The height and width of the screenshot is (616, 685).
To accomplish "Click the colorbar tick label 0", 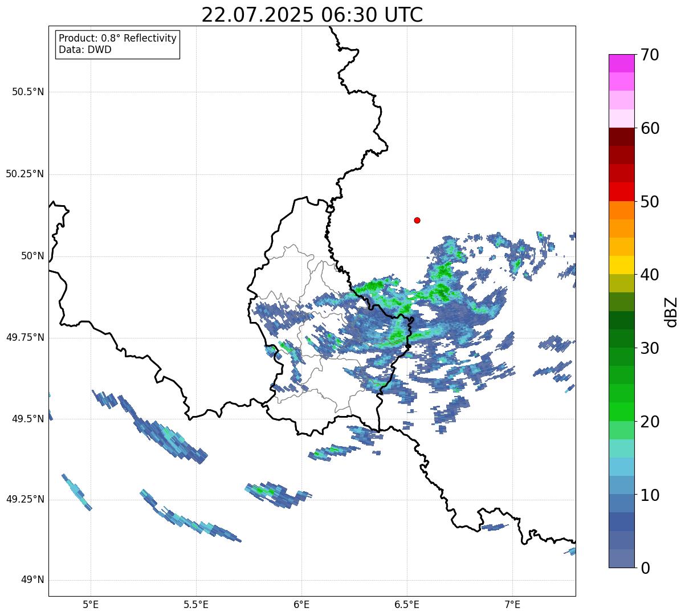I will tap(645, 568).
